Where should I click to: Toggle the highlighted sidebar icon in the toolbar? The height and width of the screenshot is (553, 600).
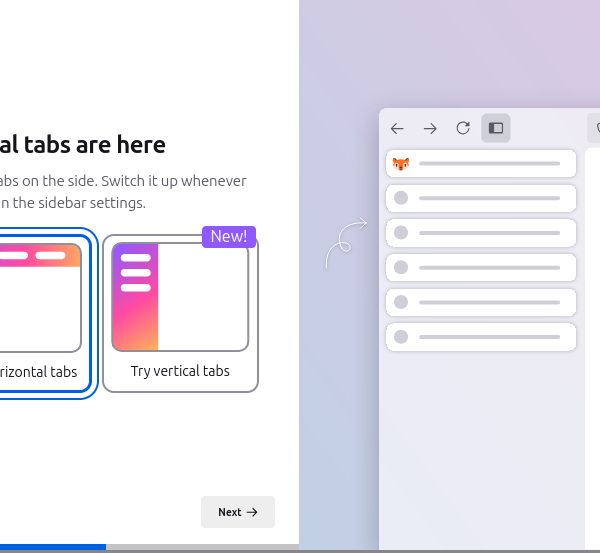pyautogui.click(x=496, y=128)
